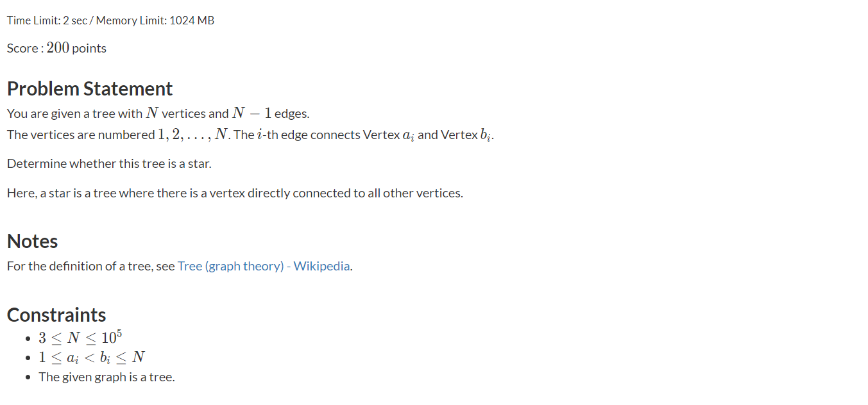This screenshot has height=405, width=868.
Task: Select the Time Limit: 2 sec text
Action: click(x=46, y=21)
